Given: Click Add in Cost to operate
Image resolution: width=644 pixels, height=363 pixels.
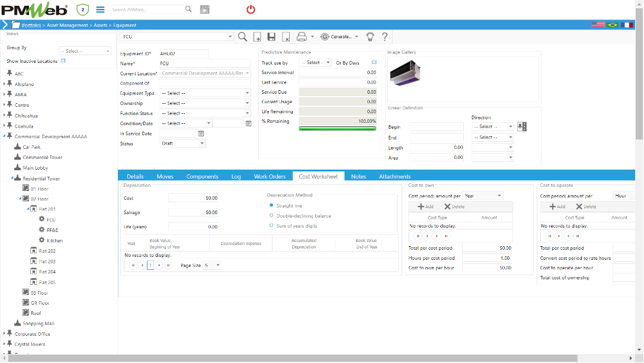Looking at the screenshot, I should (558, 207).
